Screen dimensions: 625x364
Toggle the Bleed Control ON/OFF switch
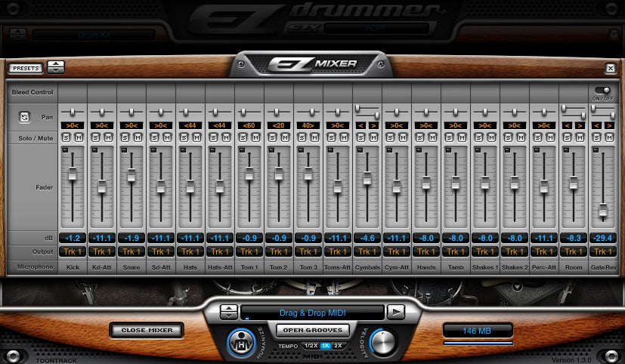[602, 90]
